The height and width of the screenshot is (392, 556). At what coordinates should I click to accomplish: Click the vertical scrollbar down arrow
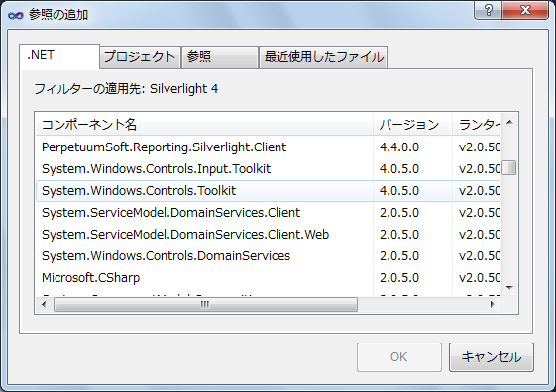509,287
